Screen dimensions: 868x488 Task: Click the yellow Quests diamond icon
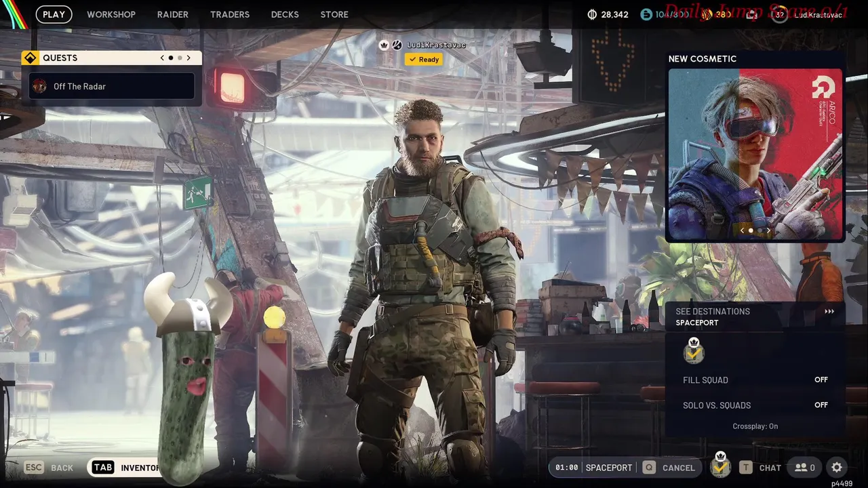[30, 58]
